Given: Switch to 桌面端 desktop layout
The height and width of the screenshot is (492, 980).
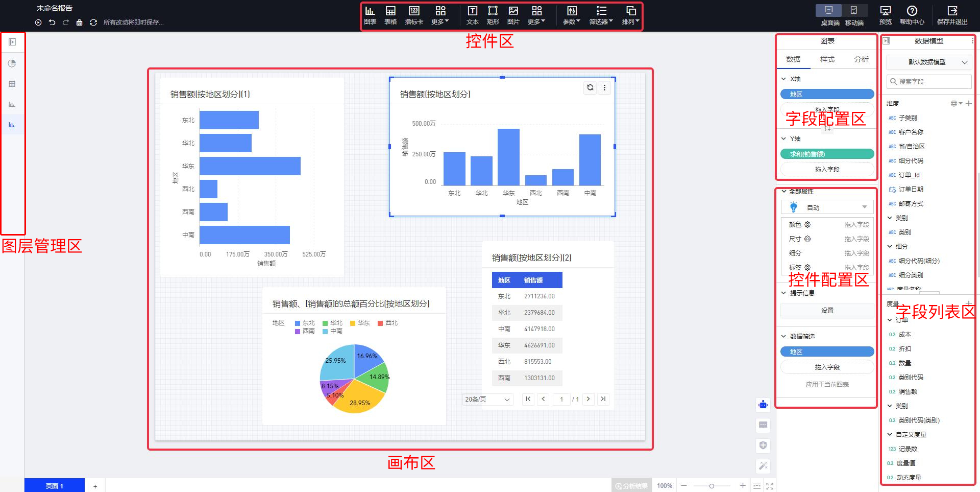Looking at the screenshot, I should click(830, 15).
